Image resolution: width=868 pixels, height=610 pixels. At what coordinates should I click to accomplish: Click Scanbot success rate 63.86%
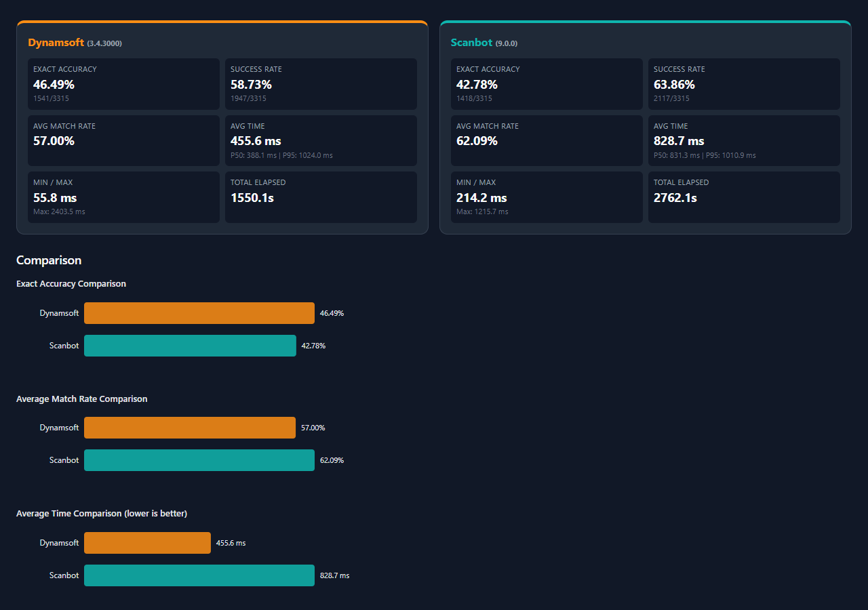[x=674, y=85]
